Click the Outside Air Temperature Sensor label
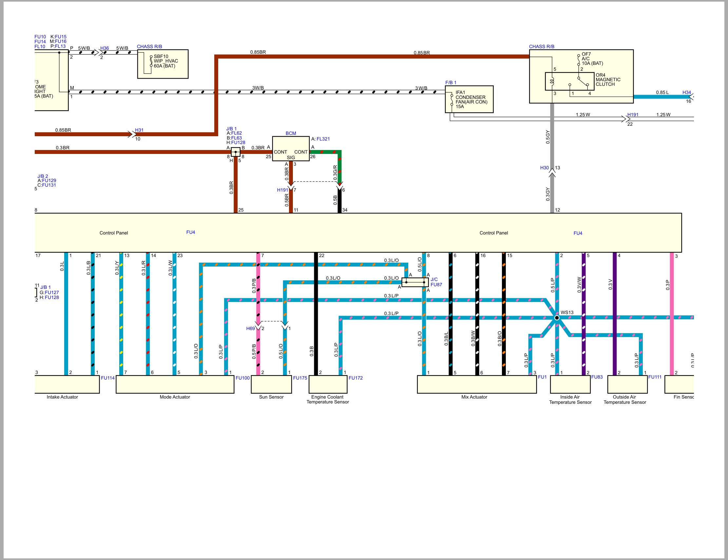This screenshot has height=560, width=728. 625,400
